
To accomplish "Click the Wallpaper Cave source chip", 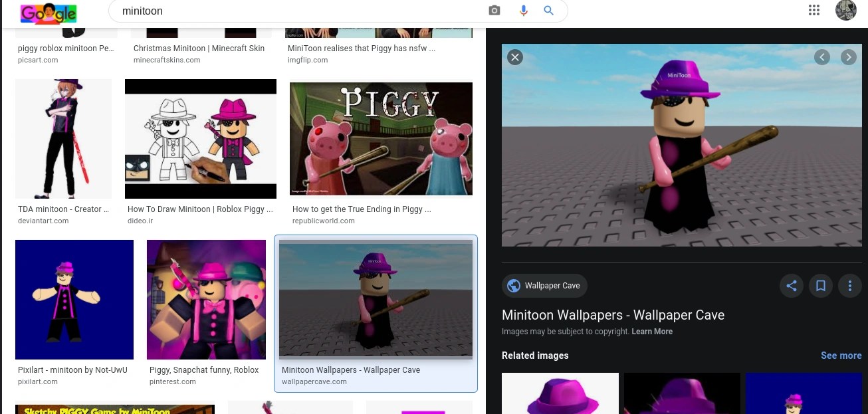I will coord(544,286).
